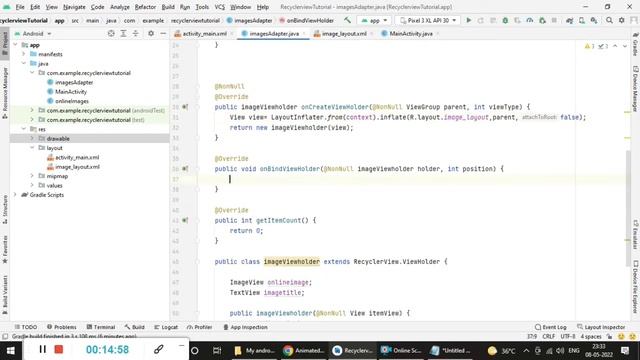Screen dimensions: 640x360
Task: Open IDE settings gear in main toolbar
Action: click(621, 20)
